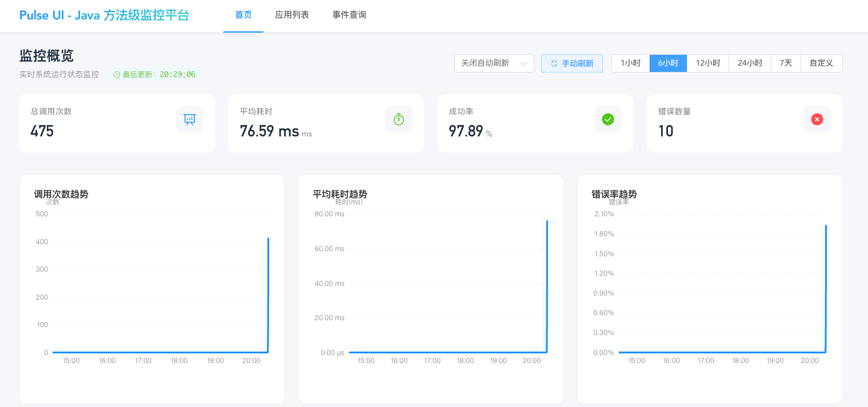The width and height of the screenshot is (868, 407).
Task: Open the 应用列表 tab
Action: point(292,15)
